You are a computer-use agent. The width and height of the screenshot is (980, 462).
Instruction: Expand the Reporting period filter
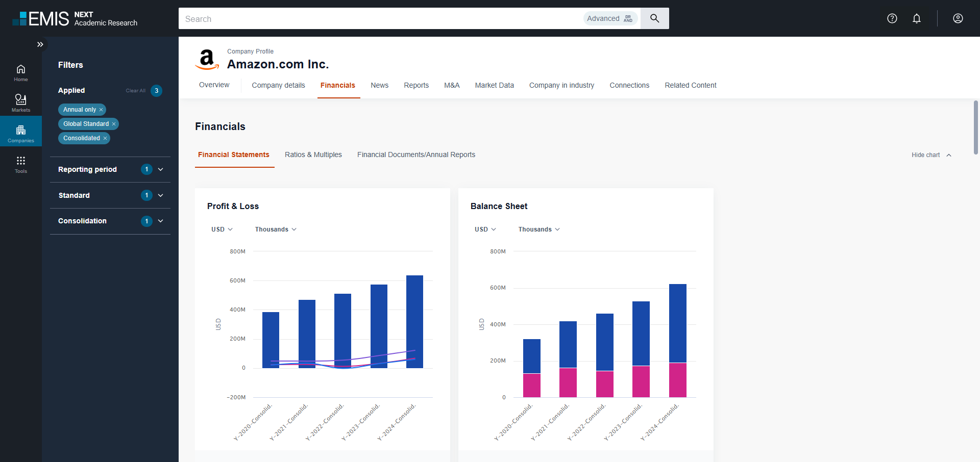point(160,169)
